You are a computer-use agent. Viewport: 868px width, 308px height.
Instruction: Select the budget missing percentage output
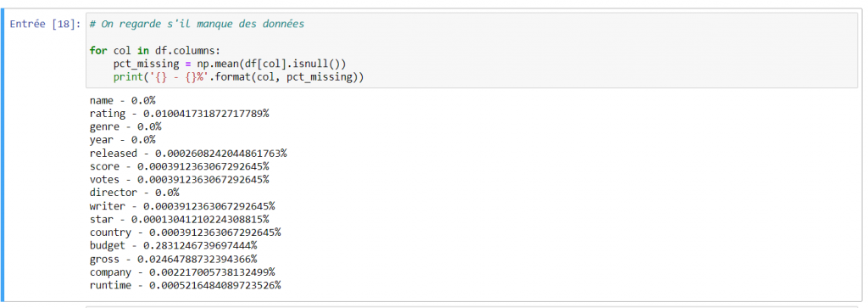173,245
